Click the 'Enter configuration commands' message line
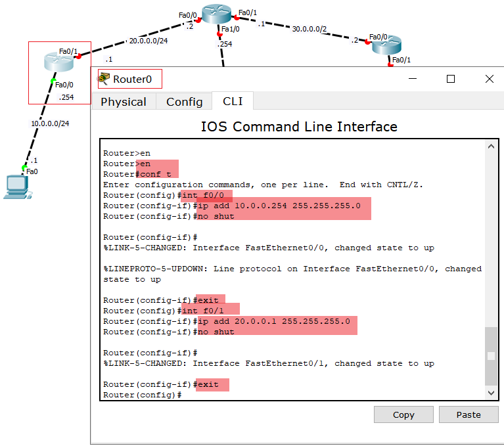504x446 pixels. tap(263, 185)
